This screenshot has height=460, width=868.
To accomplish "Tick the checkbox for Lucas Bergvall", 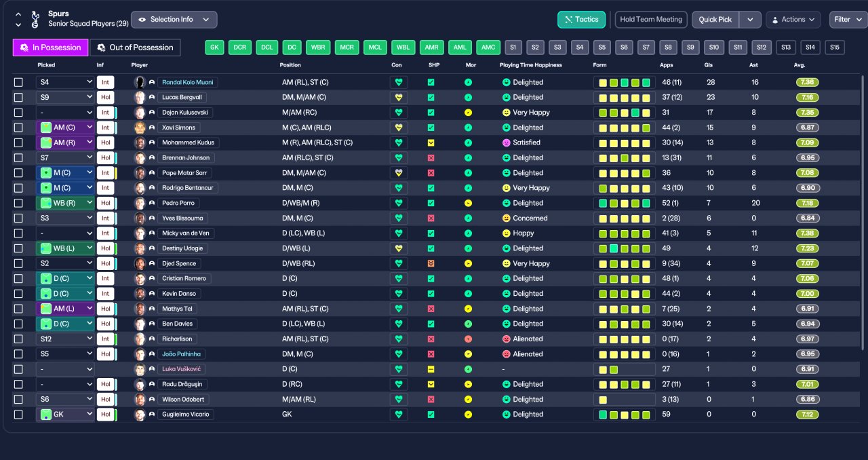I will (x=18, y=98).
